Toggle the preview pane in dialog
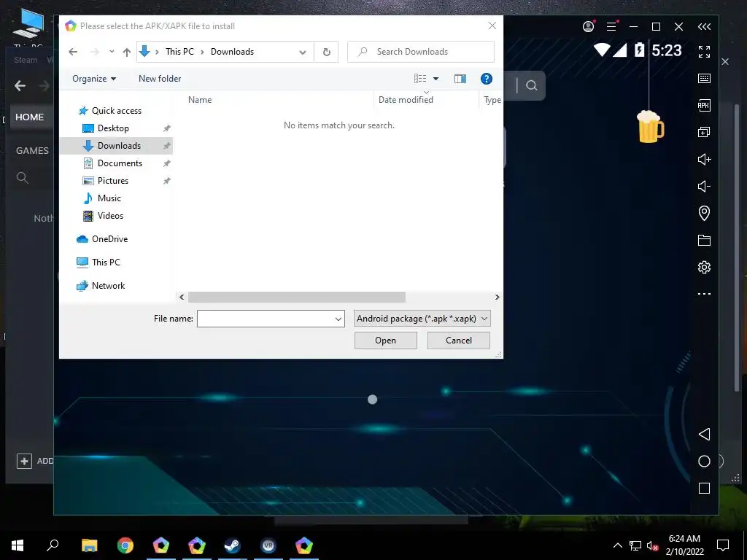The height and width of the screenshot is (560, 747). coord(460,79)
